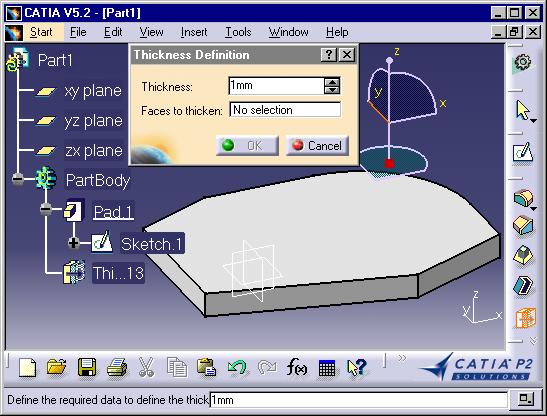This screenshot has width=547, height=416.
Task: Expand the Sketch.1 tree node
Action: [74, 243]
